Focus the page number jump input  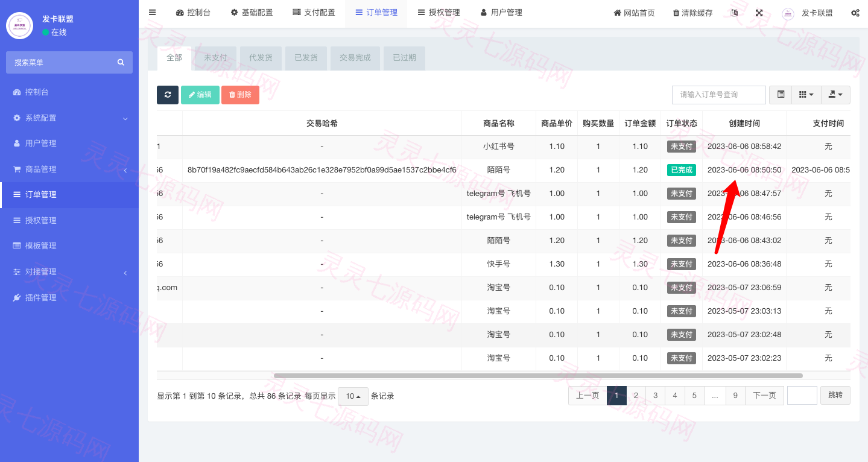pos(802,396)
